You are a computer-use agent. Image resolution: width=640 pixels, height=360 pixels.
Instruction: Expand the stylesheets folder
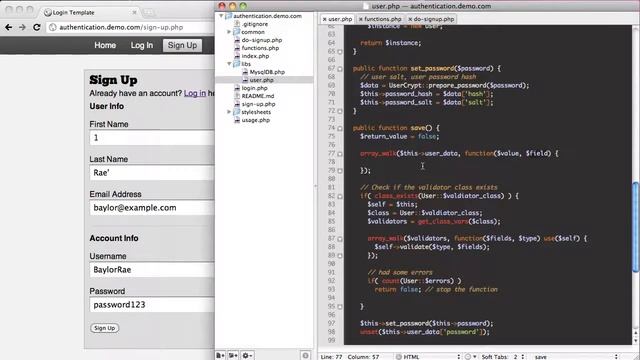point(229,112)
